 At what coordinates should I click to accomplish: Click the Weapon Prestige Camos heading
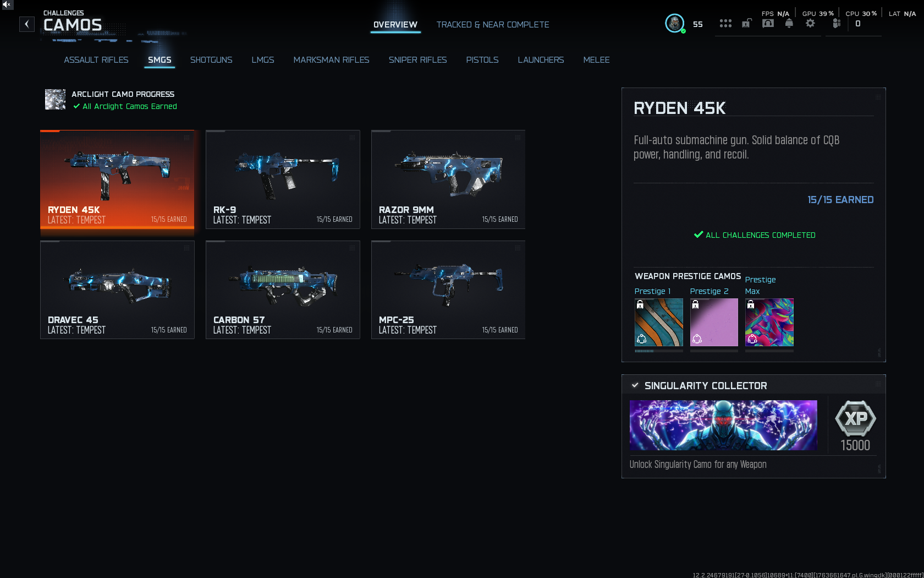click(x=688, y=276)
